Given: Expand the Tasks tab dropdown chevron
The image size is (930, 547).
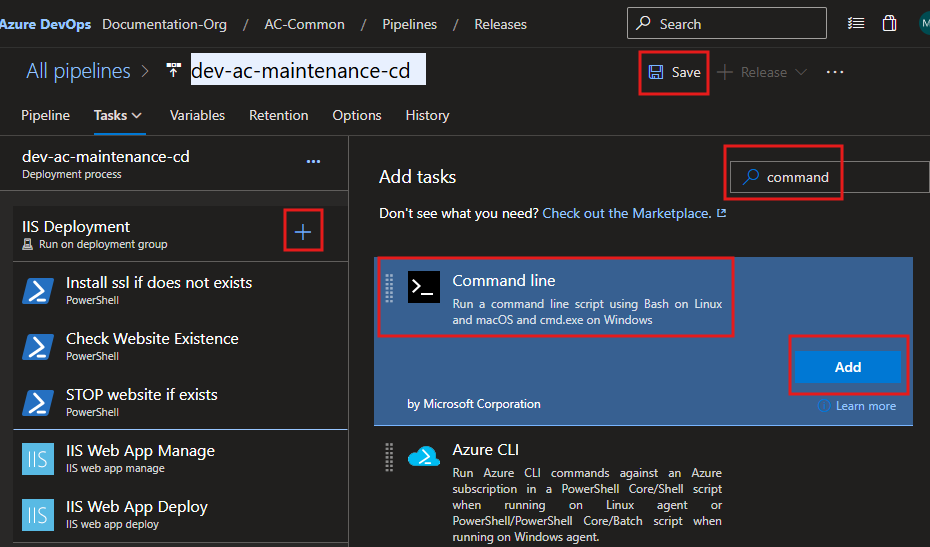Looking at the screenshot, I should 137,116.
